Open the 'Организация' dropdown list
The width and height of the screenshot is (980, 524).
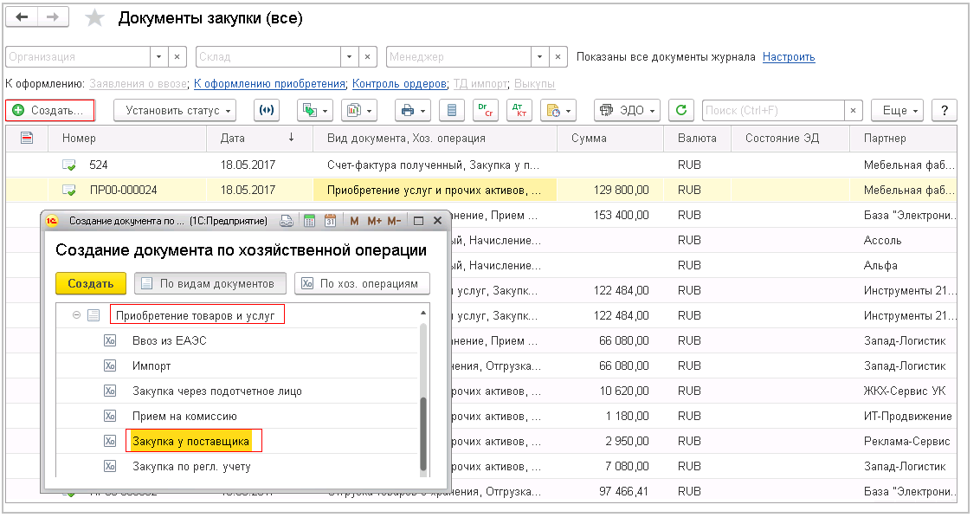point(158,57)
